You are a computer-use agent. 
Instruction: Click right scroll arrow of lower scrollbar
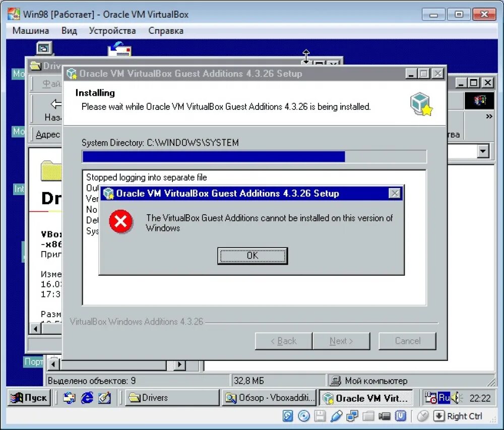pyautogui.click(x=179, y=364)
